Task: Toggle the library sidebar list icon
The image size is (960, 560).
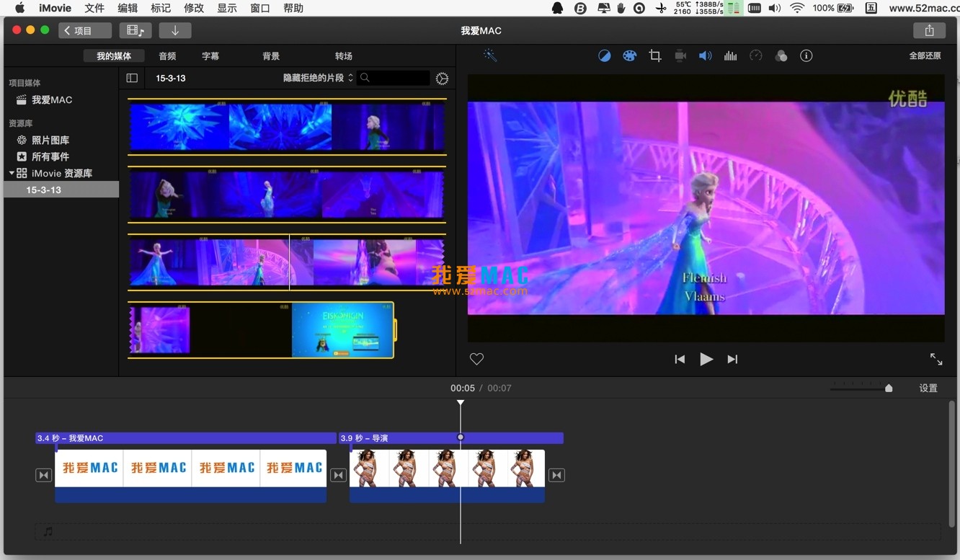Action: coord(132,78)
